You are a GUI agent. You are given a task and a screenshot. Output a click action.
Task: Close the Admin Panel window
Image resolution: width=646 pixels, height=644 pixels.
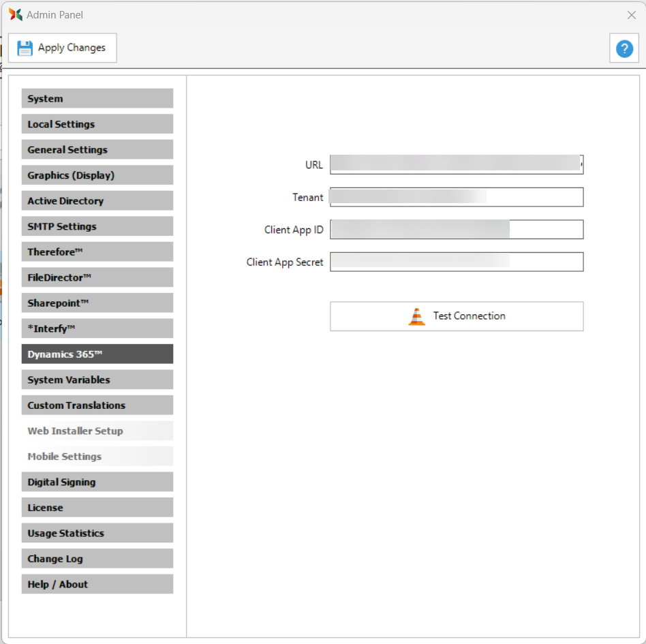coord(631,14)
